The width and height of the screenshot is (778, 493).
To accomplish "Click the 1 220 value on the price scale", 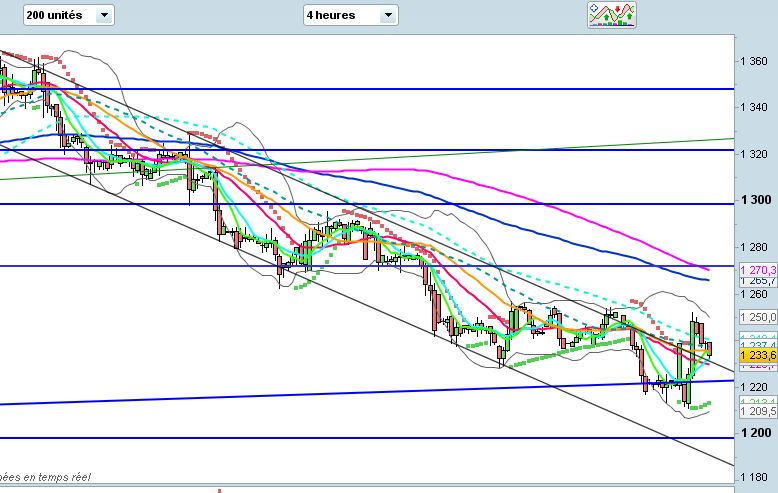I will pos(756,387).
